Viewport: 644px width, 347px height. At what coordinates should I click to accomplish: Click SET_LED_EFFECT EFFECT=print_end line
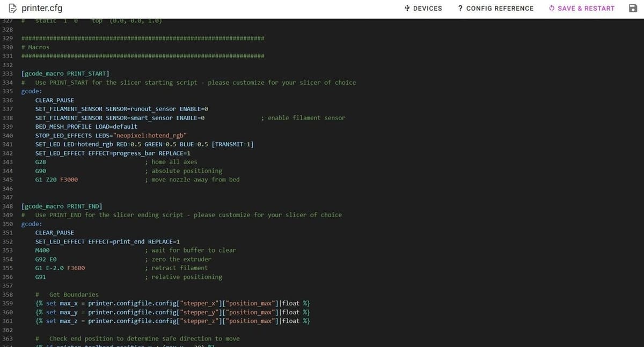pos(107,241)
